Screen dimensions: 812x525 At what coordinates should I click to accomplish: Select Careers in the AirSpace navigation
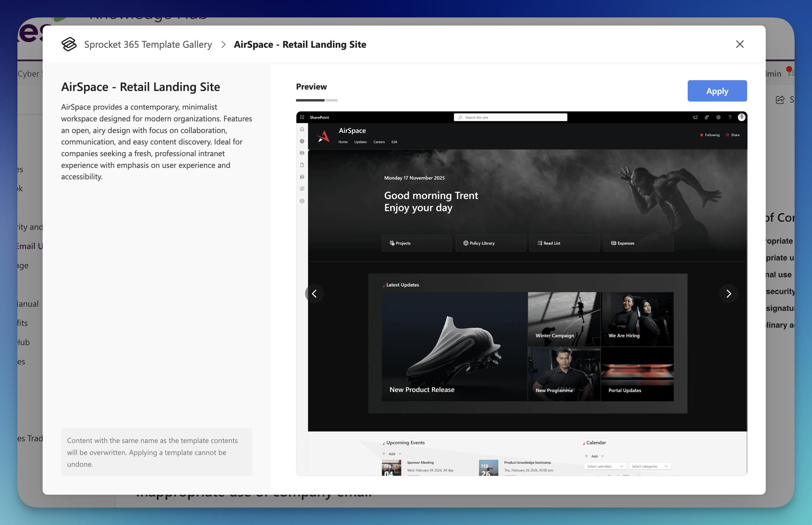(379, 142)
